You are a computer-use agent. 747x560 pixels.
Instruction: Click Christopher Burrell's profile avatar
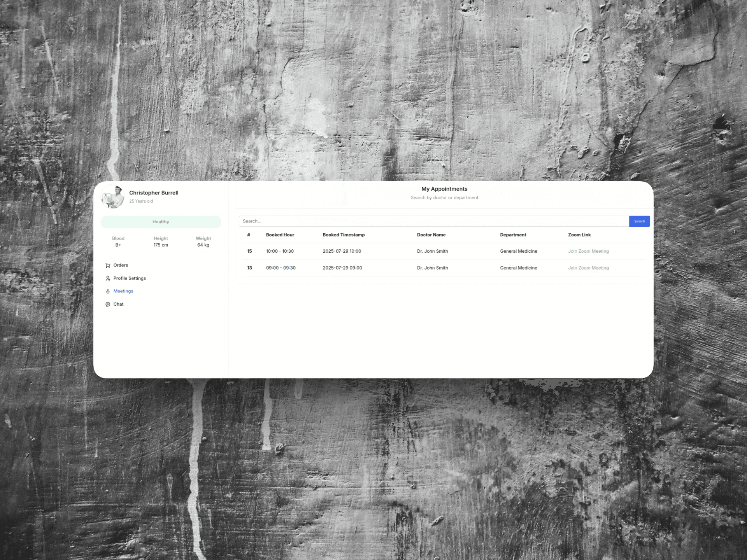(112, 197)
